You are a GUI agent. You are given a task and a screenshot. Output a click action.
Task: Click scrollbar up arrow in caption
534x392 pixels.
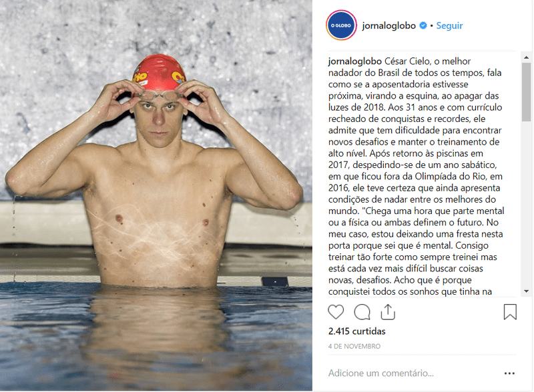(x=526, y=57)
